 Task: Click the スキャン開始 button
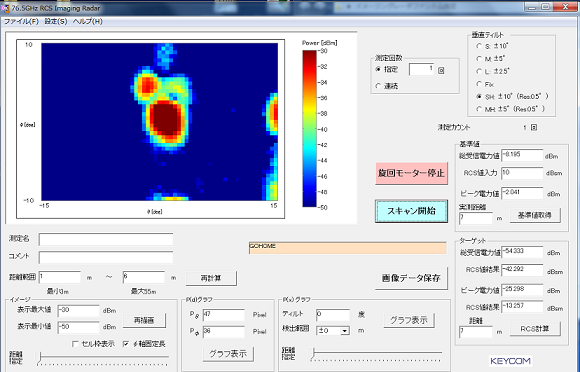pos(411,211)
